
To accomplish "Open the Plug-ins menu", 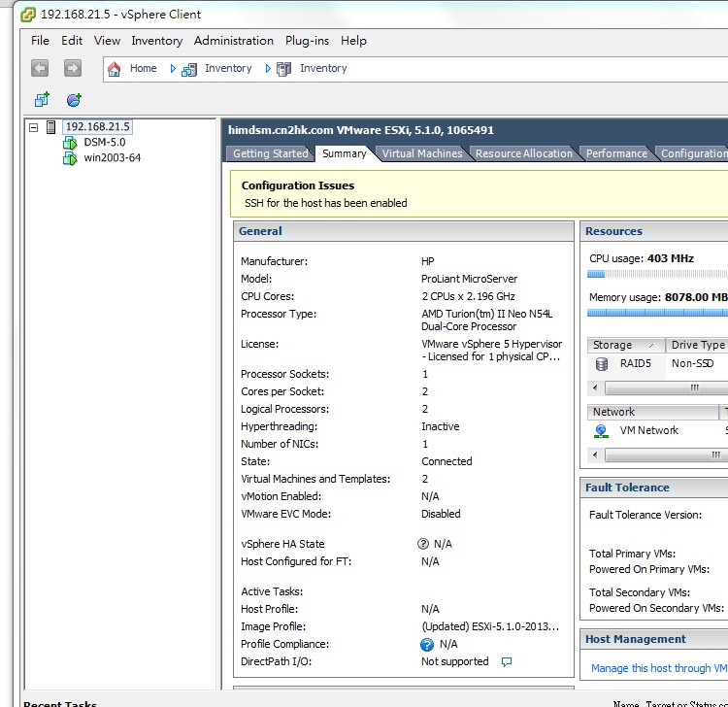I will [x=307, y=41].
